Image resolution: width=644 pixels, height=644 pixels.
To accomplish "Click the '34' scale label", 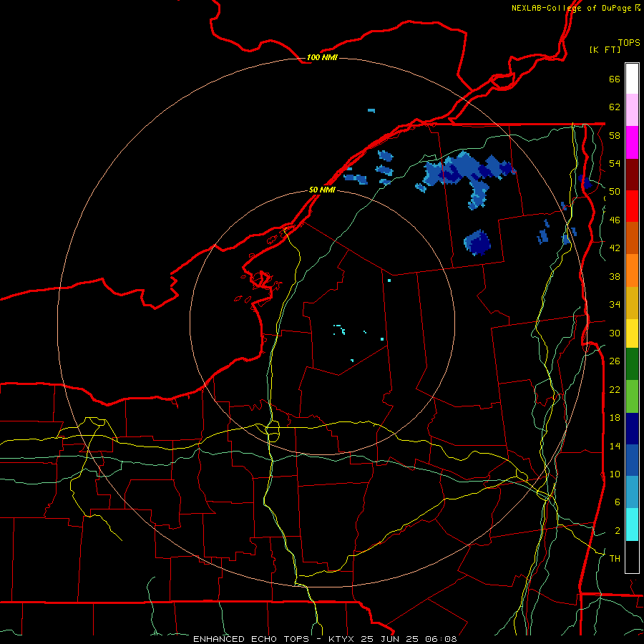I will point(615,305).
